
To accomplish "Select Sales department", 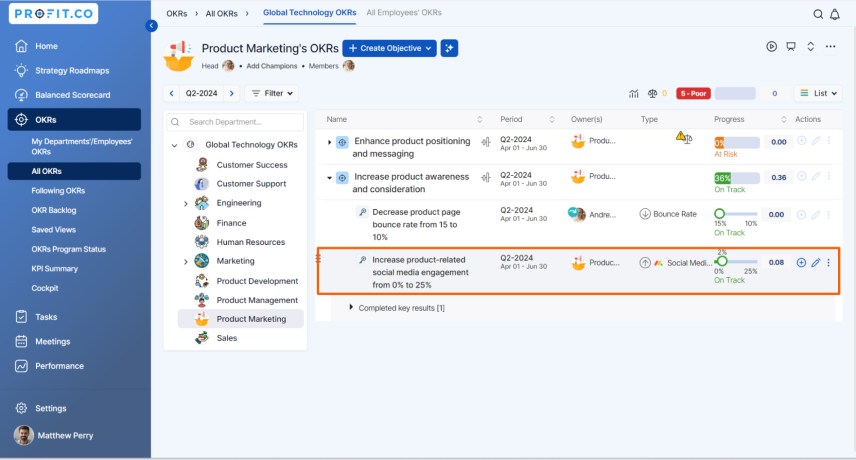I will (x=227, y=338).
